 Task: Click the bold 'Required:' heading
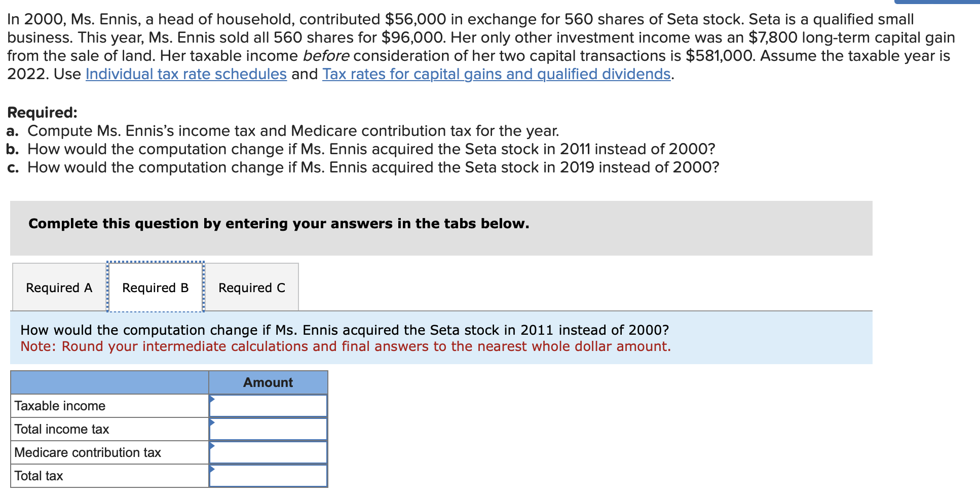(x=43, y=112)
